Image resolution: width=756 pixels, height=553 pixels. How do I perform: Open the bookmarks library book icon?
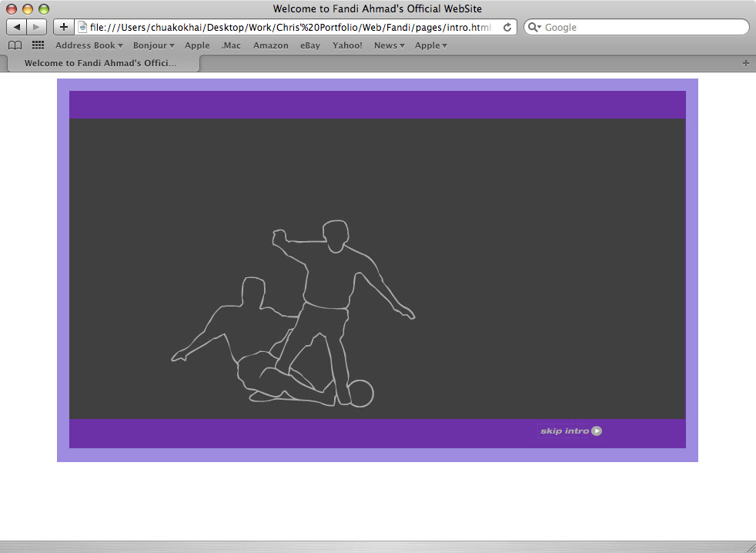click(15, 45)
